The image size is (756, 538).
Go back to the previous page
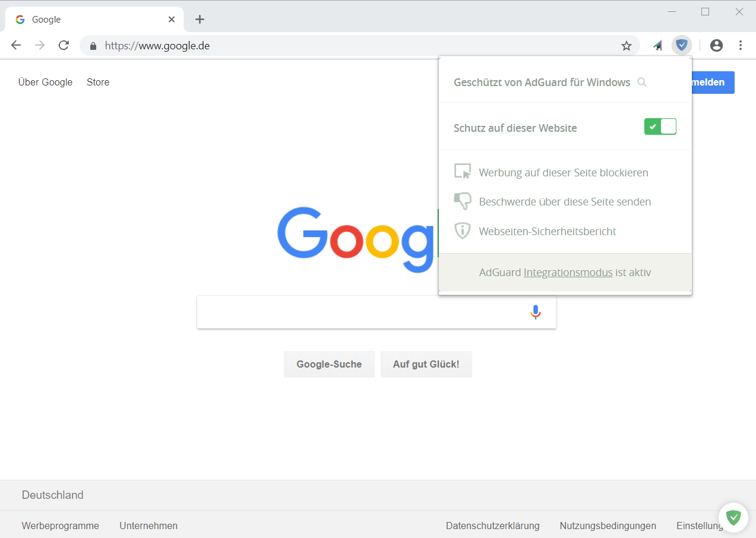[16, 45]
